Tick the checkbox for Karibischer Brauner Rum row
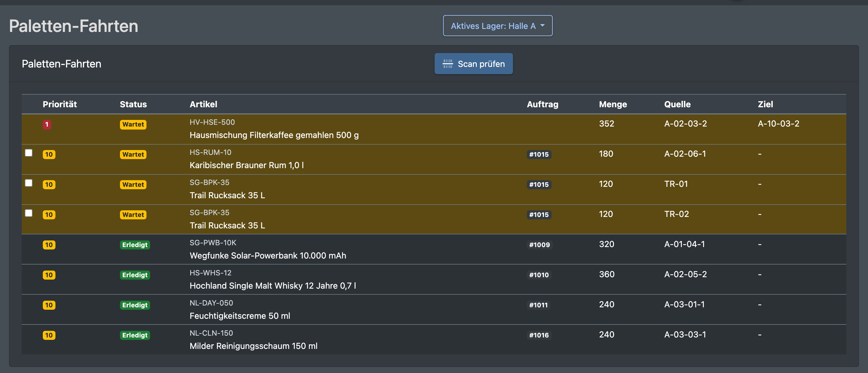The height and width of the screenshot is (373, 868). pos(29,153)
